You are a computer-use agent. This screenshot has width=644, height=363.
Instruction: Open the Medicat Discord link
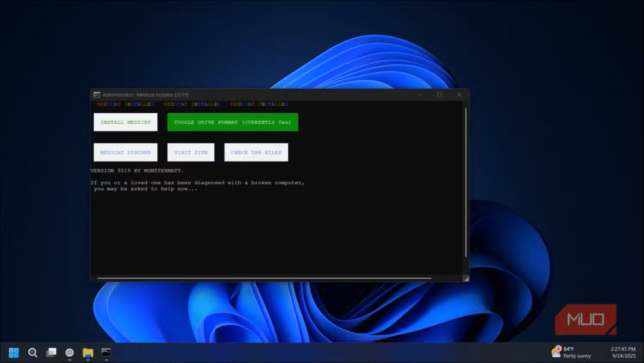click(x=125, y=152)
